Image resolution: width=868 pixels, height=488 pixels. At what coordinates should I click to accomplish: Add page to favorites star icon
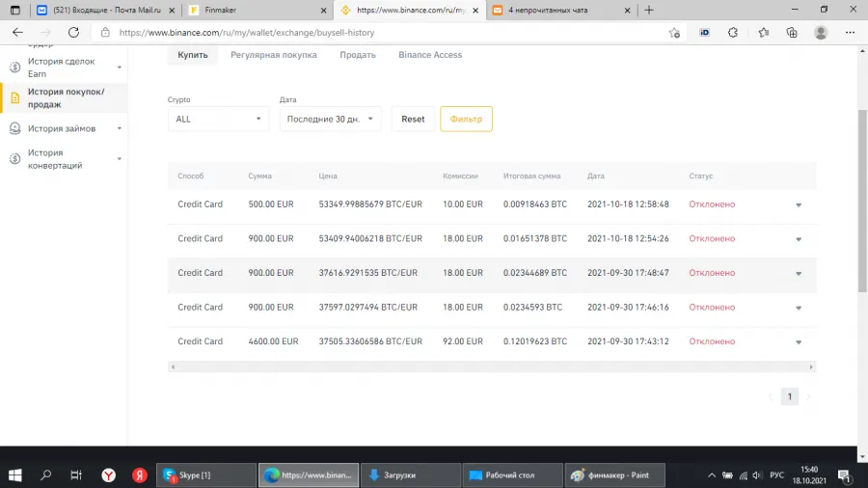(x=674, y=33)
